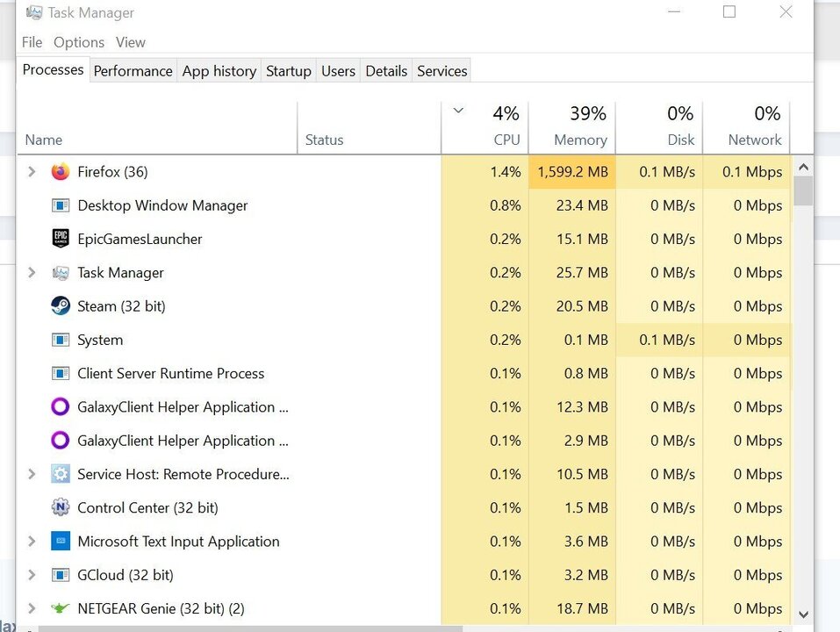This screenshot has height=632, width=840.
Task: Click the scrollbar down arrow
Action: [803, 615]
